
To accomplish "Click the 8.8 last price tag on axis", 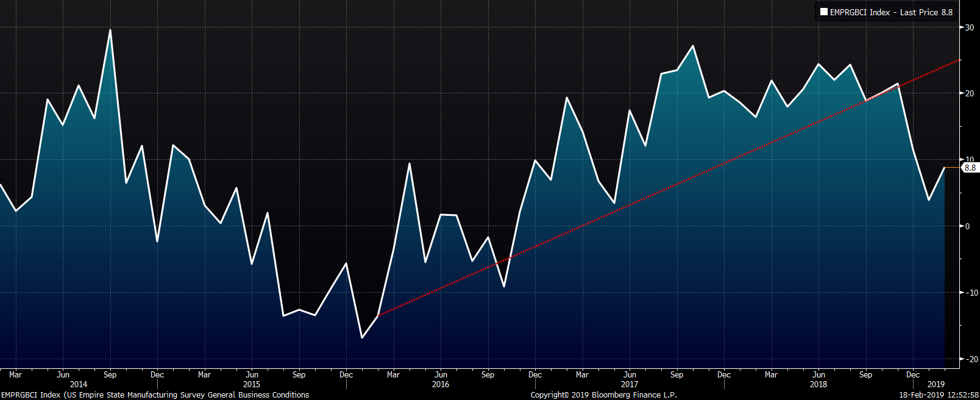I will [x=969, y=168].
